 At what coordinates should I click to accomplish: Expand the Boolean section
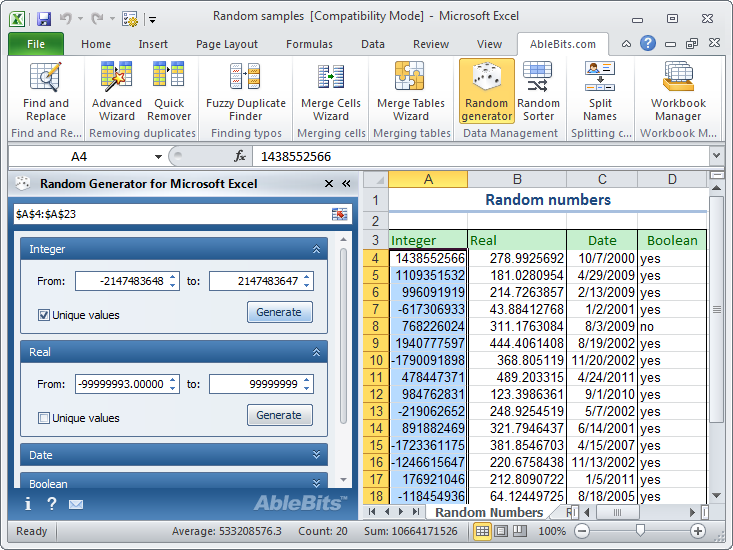click(x=316, y=483)
